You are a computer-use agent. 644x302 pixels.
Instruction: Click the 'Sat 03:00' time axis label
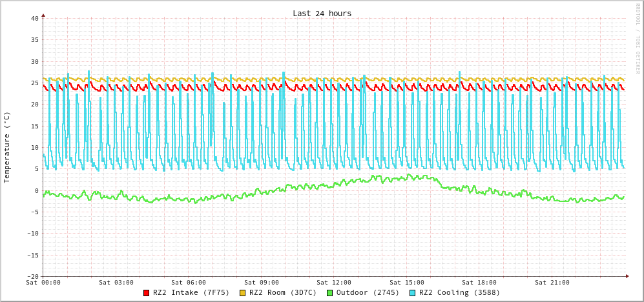pos(116,282)
